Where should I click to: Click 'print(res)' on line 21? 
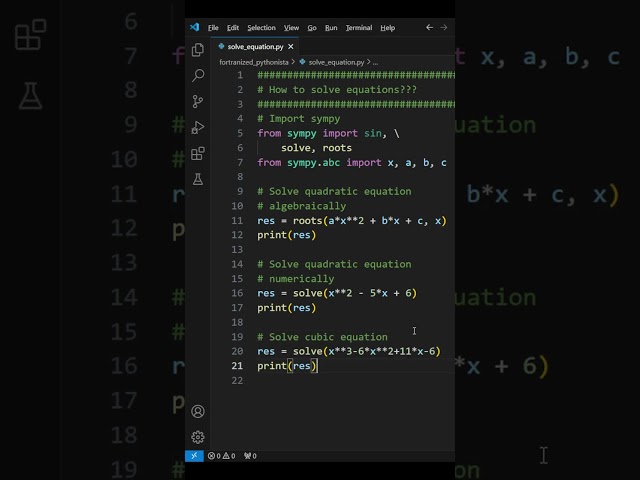[287, 366]
